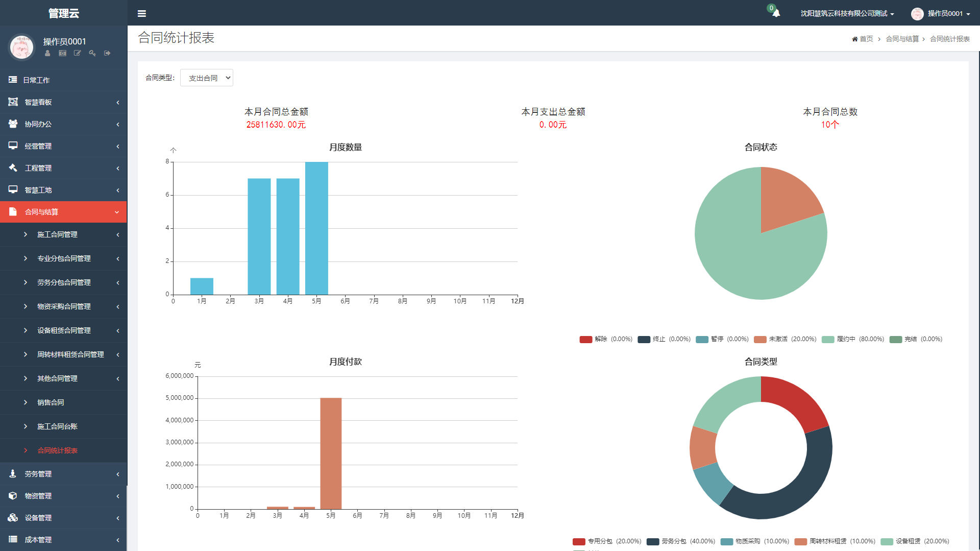Screen dimensions: 980x551
Task: Toggle 周转材料租赁 legend entry
Action: pyautogui.click(x=835, y=541)
